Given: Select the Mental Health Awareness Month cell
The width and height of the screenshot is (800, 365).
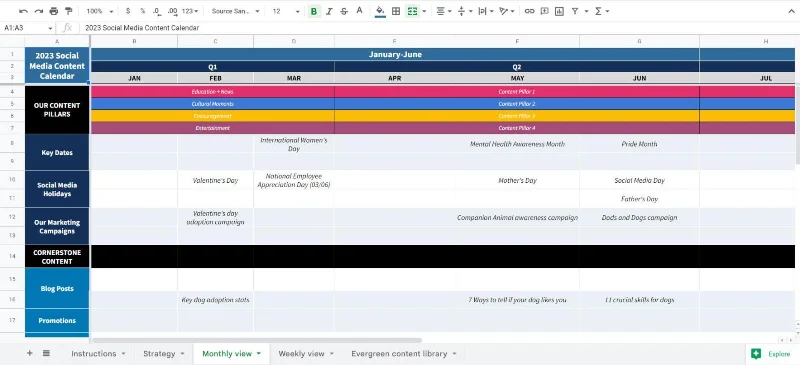Looking at the screenshot, I should [x=517, y=144].
